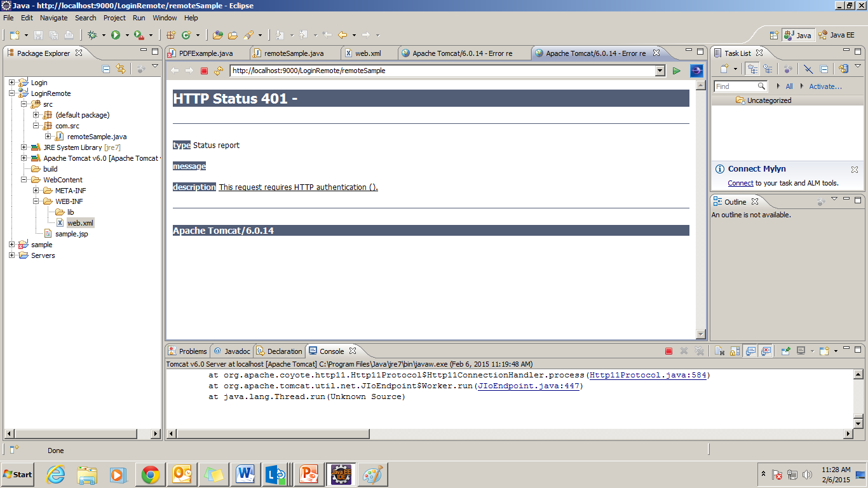
Task: Click the New Java Package icon
Action: [x=170, y=35]
